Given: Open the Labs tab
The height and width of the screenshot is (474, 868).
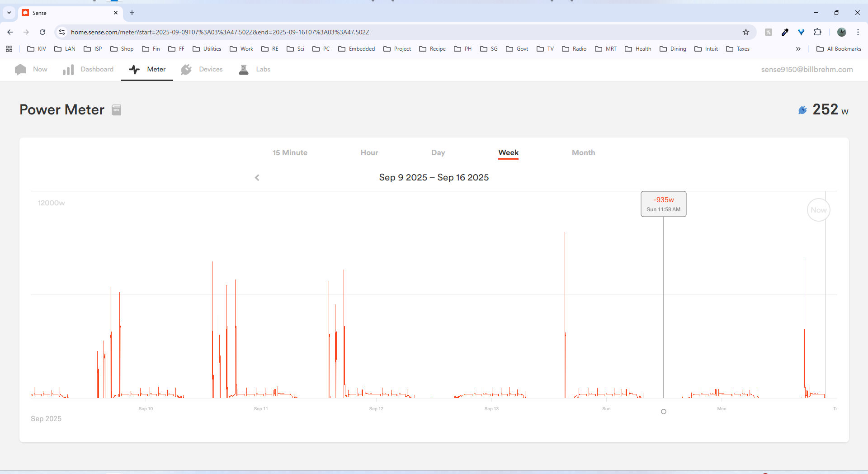Looking at the screenshot, I should pyautogui.click(x=255, y=69).
